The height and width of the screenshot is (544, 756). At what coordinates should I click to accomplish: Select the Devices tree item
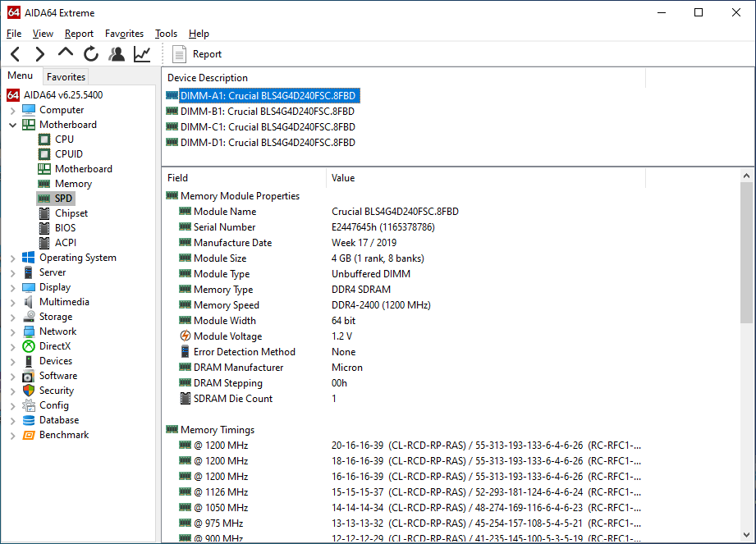point(56,361)
